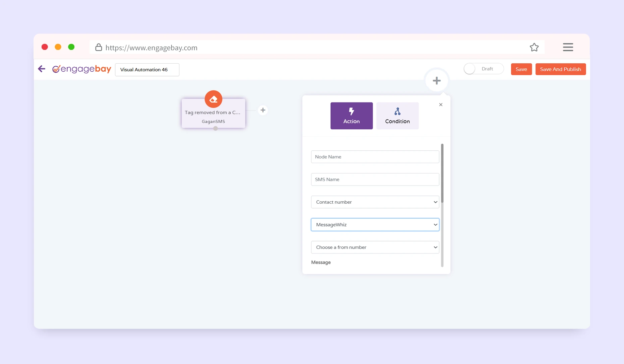Click the EngageBay logo
The image size is (624, 364).
click(x=82, y=69)
